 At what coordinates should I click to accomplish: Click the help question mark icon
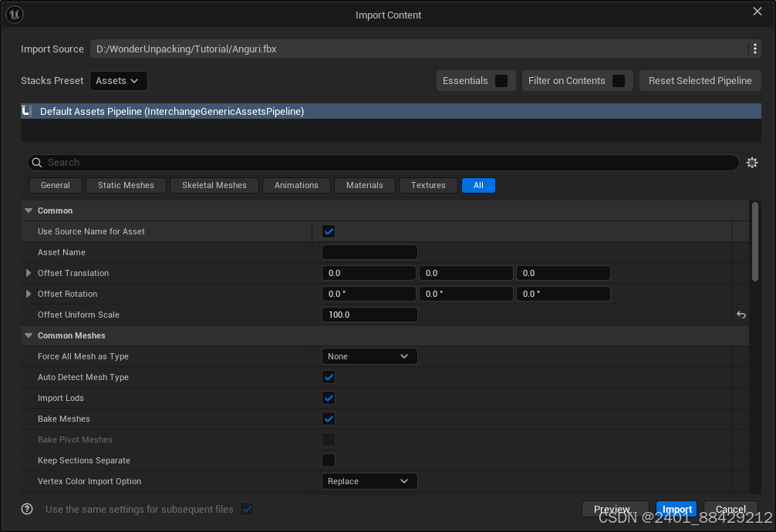pos(27,509)
